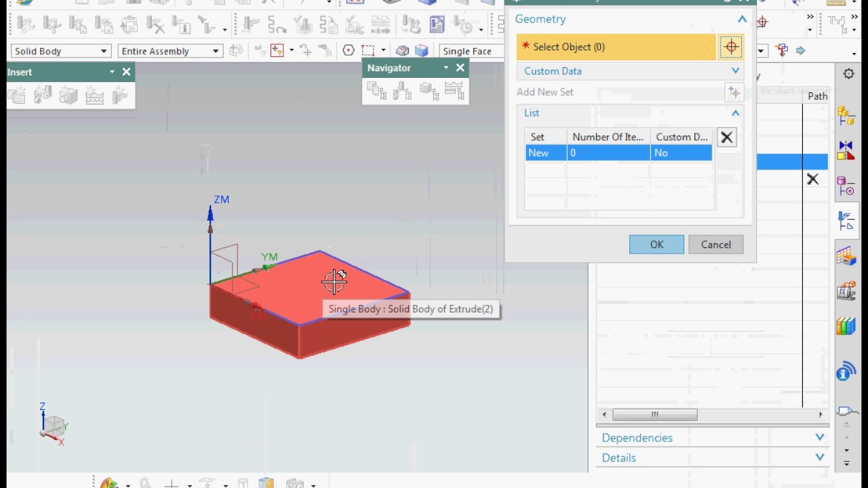Switch to Geometry View in Navigator toolbar
Image resolution: width=868 pixels, height=488 pixels.
click(428, 90)
